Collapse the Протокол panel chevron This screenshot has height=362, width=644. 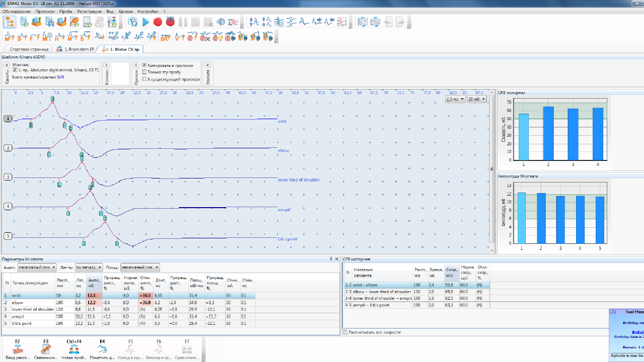(x=136, y=65)
